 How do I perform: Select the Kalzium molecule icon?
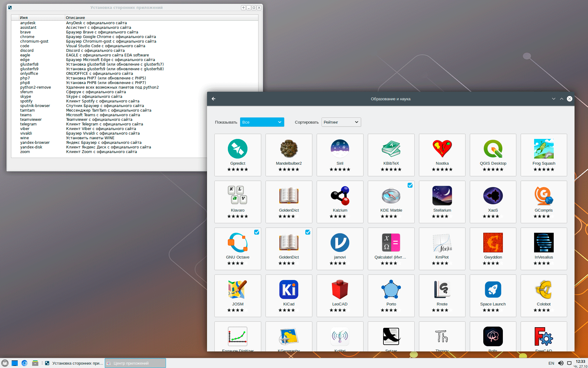click(x=340, y=196)
